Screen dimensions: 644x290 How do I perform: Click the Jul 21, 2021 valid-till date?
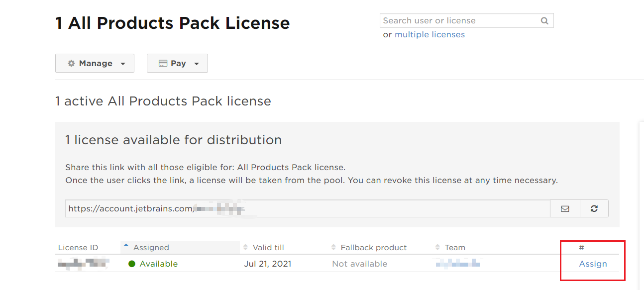coord(267,264)
